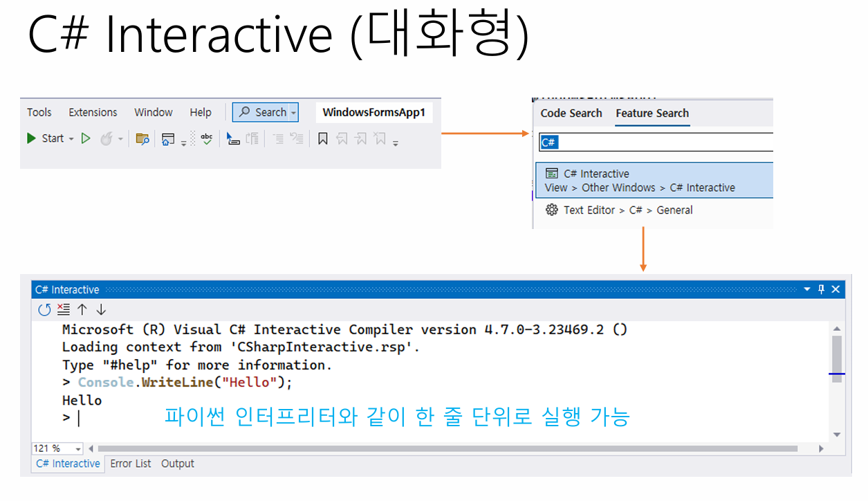Image resolution: width=868 pixels, height=501 pixels.
Task: Click the WindowsFormsApp1 solution name
Action: pyautogui.click(x=374, y=112)
